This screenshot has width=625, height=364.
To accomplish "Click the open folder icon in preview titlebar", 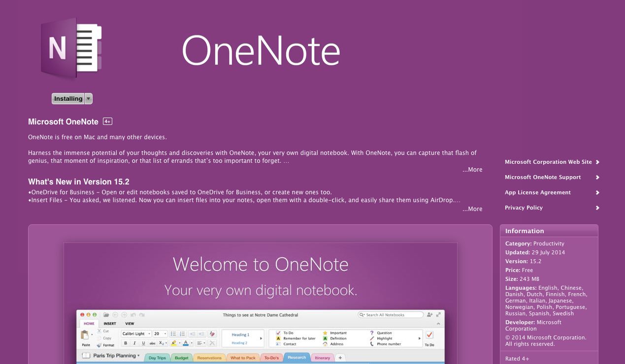I will (x=106, y=315).
